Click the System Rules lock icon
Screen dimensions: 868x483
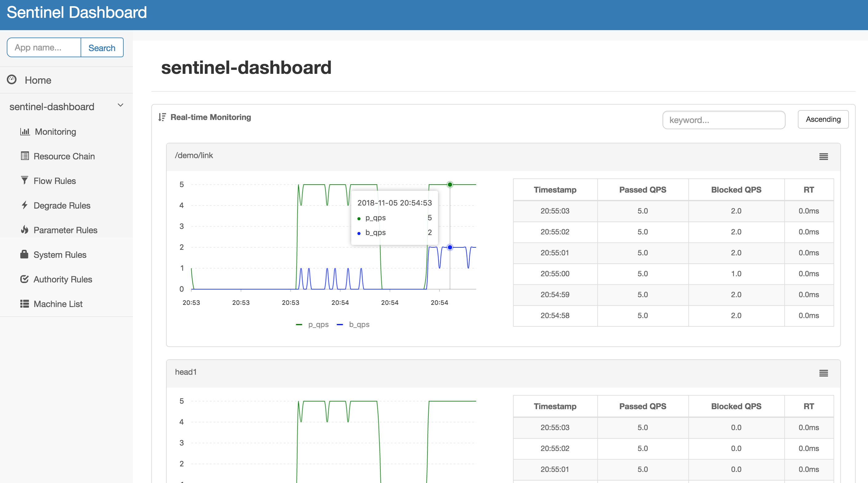click(24, 254)
